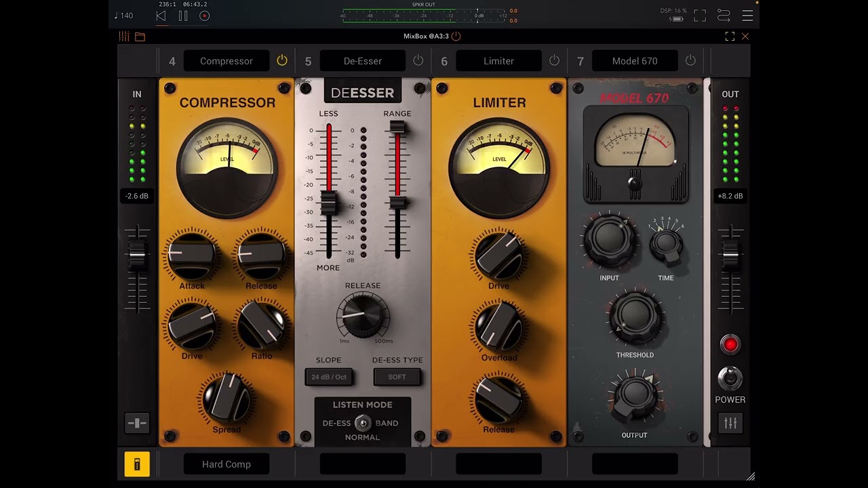Click the Limiter Overload knob

[x=499, y=327]
